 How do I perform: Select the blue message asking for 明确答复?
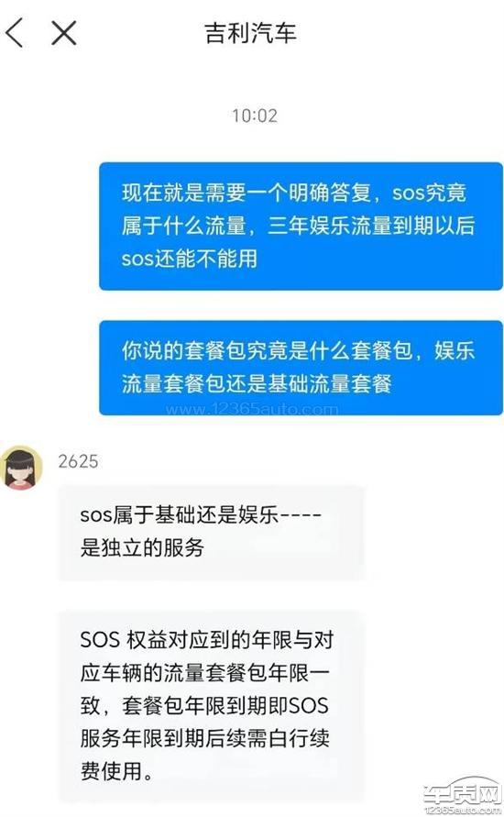click(x=301, y=226)
